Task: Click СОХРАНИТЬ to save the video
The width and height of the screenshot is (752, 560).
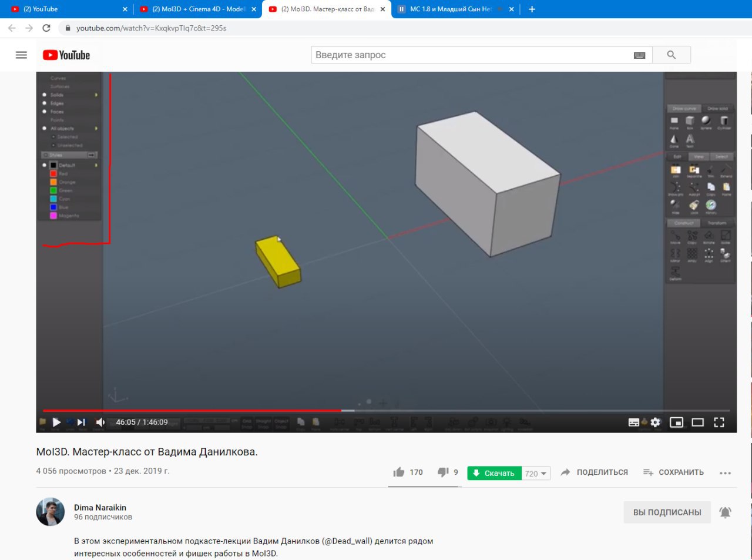Action: pyautogui.click(x=674, y=472)
